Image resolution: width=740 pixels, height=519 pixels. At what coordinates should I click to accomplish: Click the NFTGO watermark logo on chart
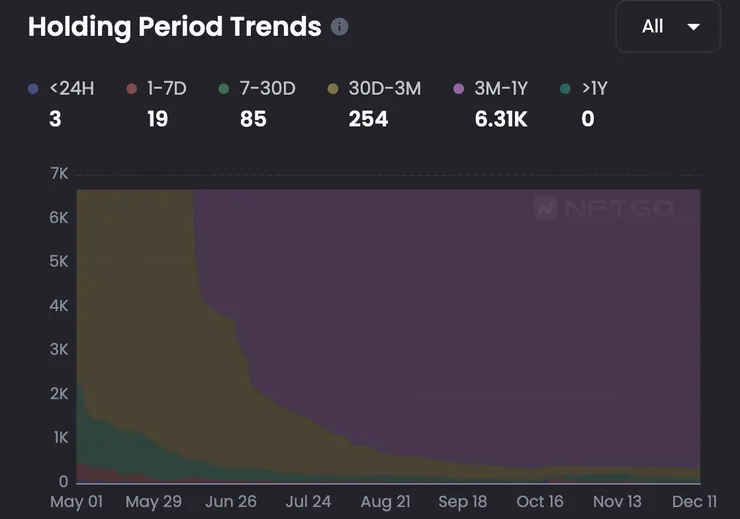pyautogui.click(x=603, y=209)
